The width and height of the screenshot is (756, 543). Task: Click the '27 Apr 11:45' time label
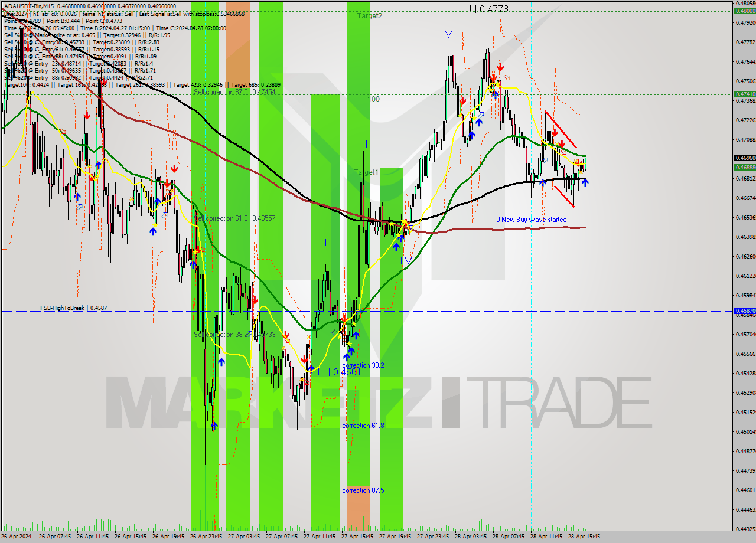(x=321, y=537)
